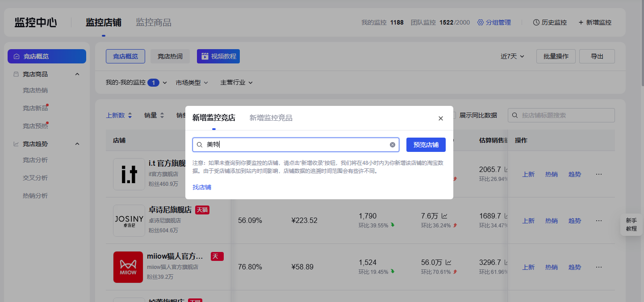Viewport: 644px width, 302px height.
Task: Click 趋势 for i.t 官方旗舰店 row
Action: point(575,174)
